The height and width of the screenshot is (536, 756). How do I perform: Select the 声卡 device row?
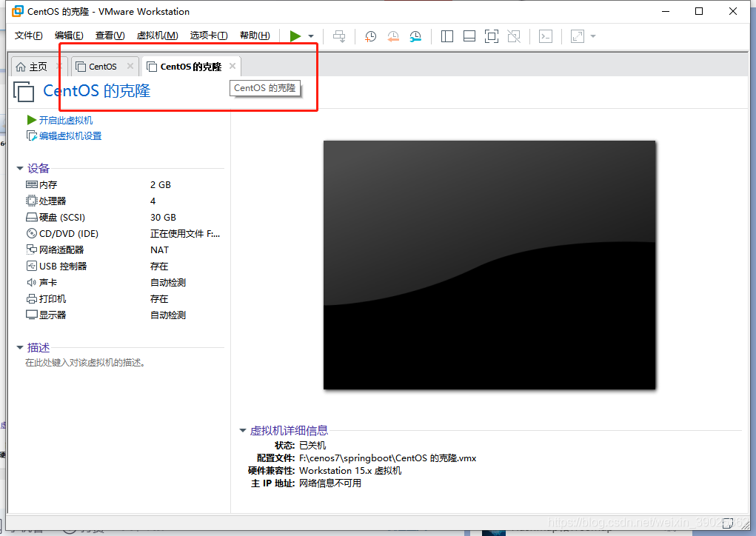point(124,283)
